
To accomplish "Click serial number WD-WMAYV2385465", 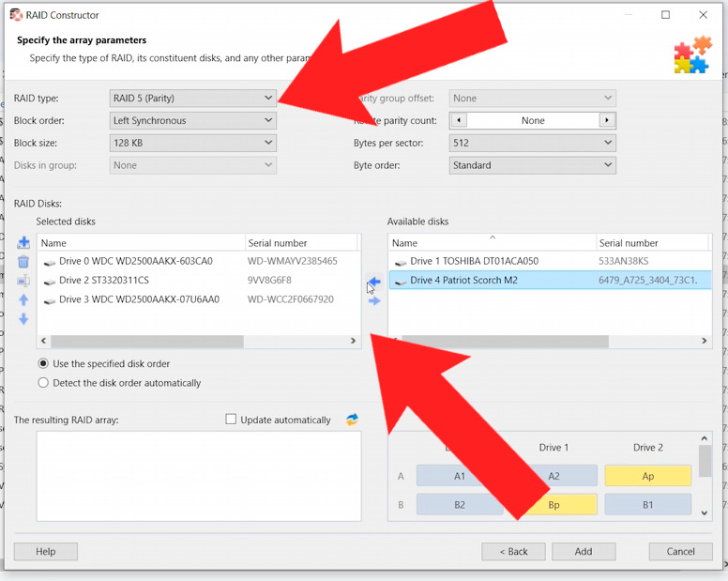I will (293, 261).
